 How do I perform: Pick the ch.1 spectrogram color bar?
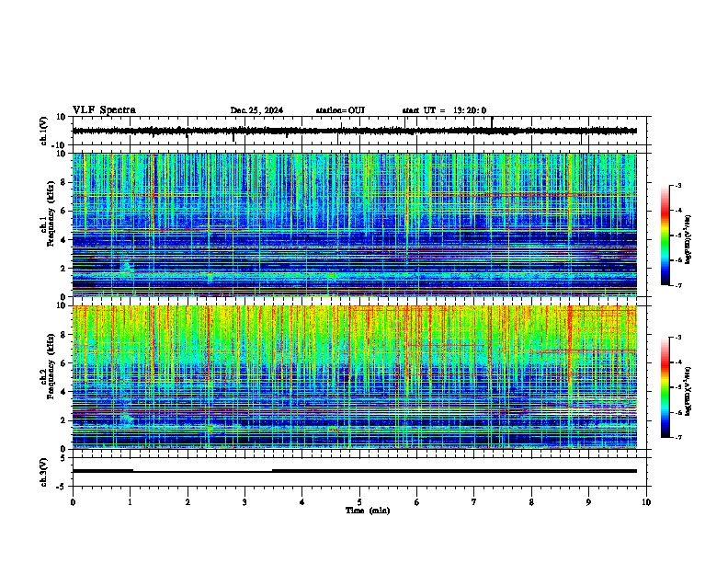pos(665,236)
